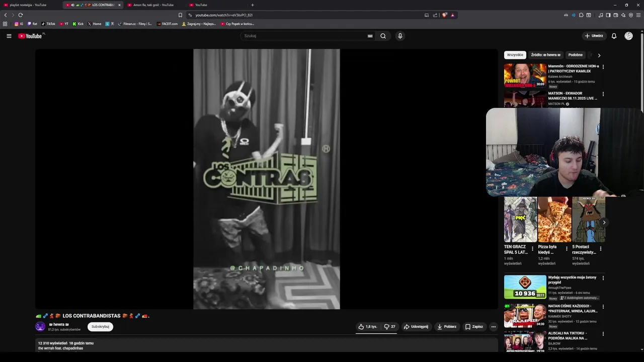This screenshot has height=362, width=644.
Task: Click Pobierz download button
Action: tap(446, 326)
